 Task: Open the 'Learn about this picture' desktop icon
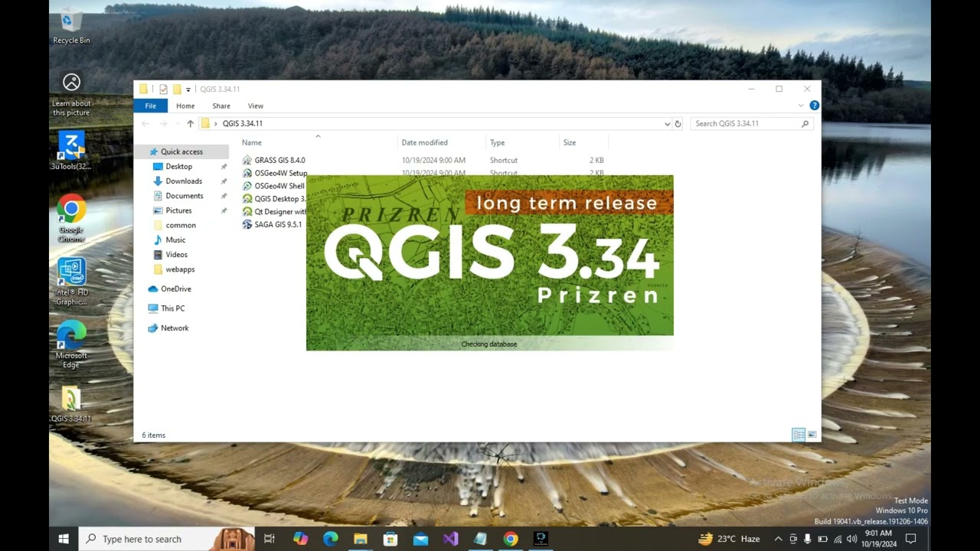(71, 95)
